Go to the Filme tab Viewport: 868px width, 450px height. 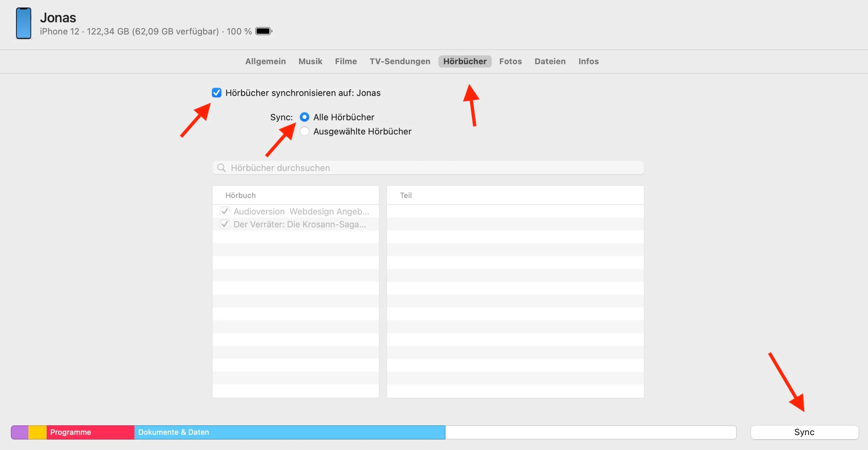click(x=346, y=61)
